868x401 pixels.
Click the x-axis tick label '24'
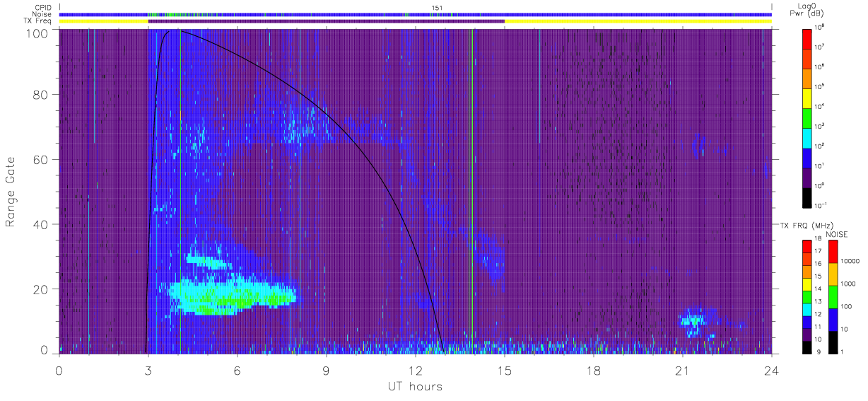(771, 370)
